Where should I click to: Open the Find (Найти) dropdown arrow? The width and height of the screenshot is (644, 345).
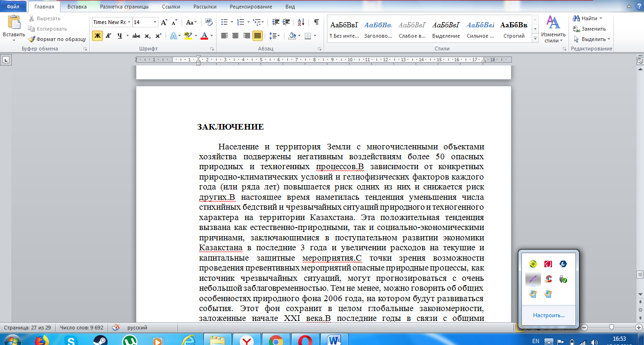(601, 18)
